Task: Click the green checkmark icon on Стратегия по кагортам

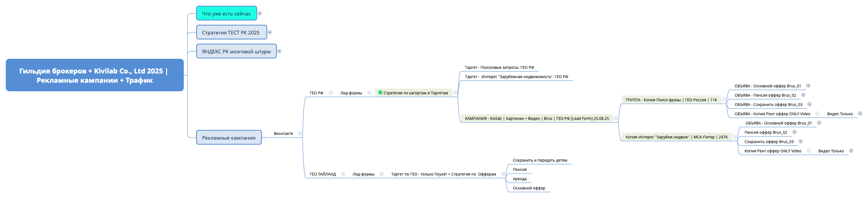Action: coord(380,93)
